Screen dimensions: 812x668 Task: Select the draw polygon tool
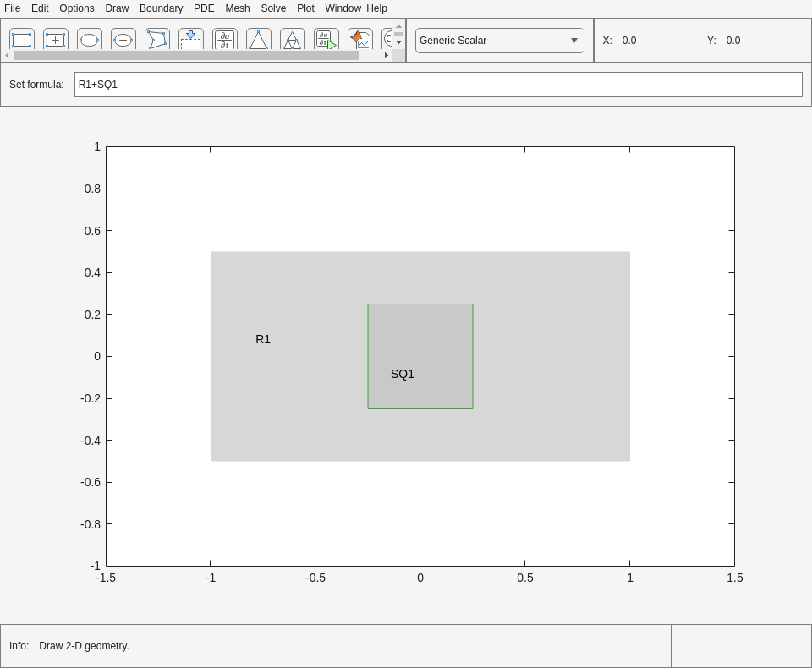(x=157, y=40)
